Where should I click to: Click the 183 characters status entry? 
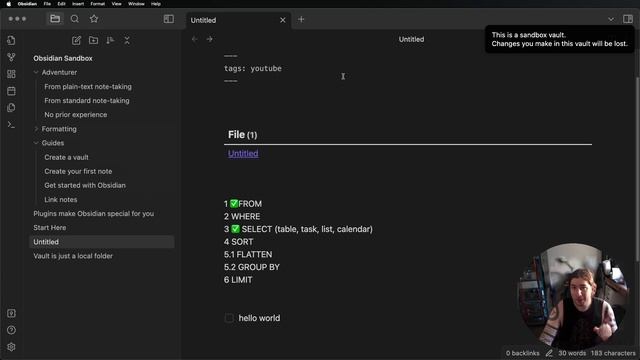tap(613, 353)
